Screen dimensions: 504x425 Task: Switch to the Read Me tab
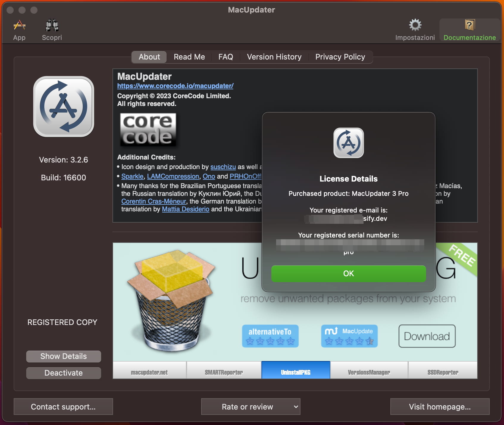pyautogui.click(x=189, y=57)
